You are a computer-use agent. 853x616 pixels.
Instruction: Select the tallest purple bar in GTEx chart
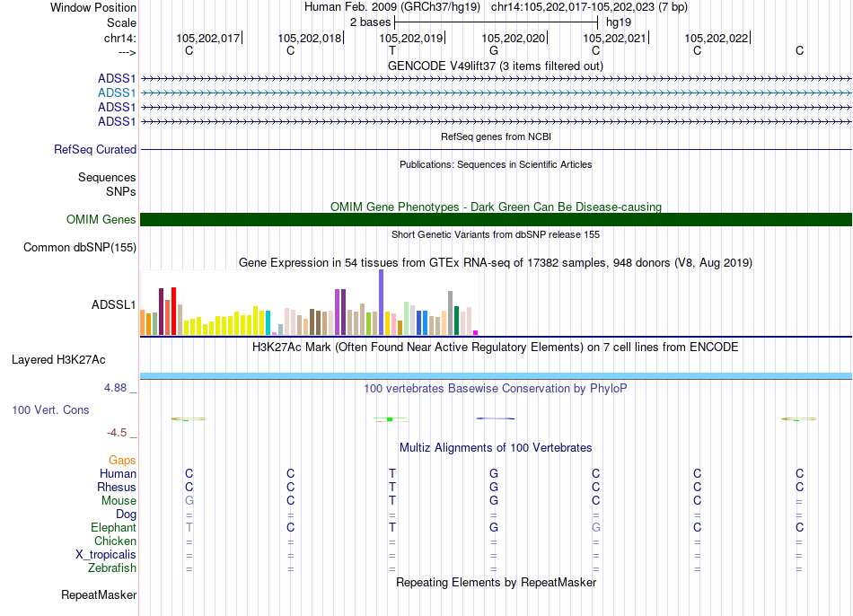[x=381, y=302]
